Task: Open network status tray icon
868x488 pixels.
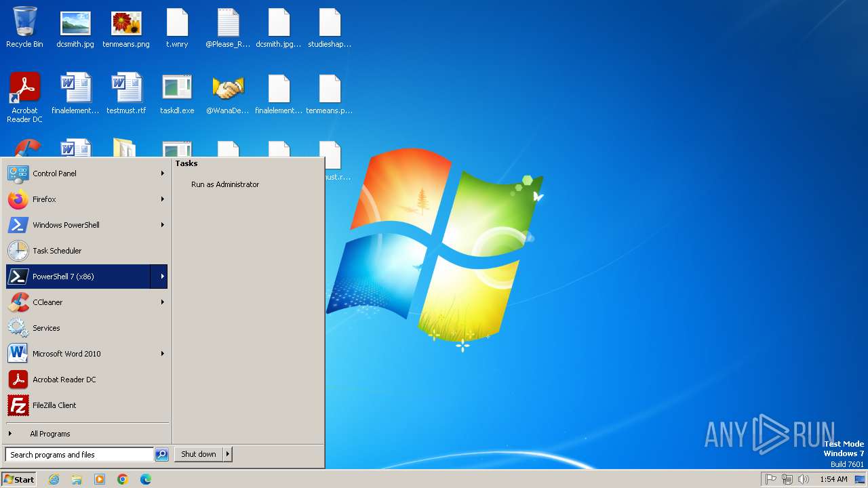Action: 787,479
